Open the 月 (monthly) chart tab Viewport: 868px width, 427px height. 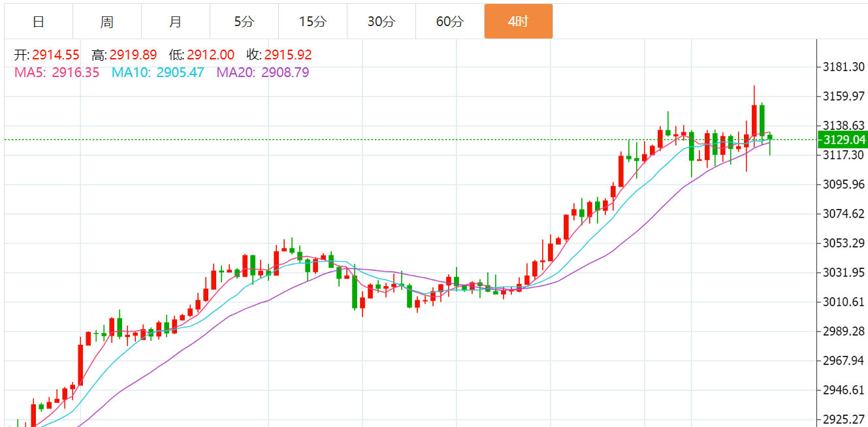click(x=176, y=22)
